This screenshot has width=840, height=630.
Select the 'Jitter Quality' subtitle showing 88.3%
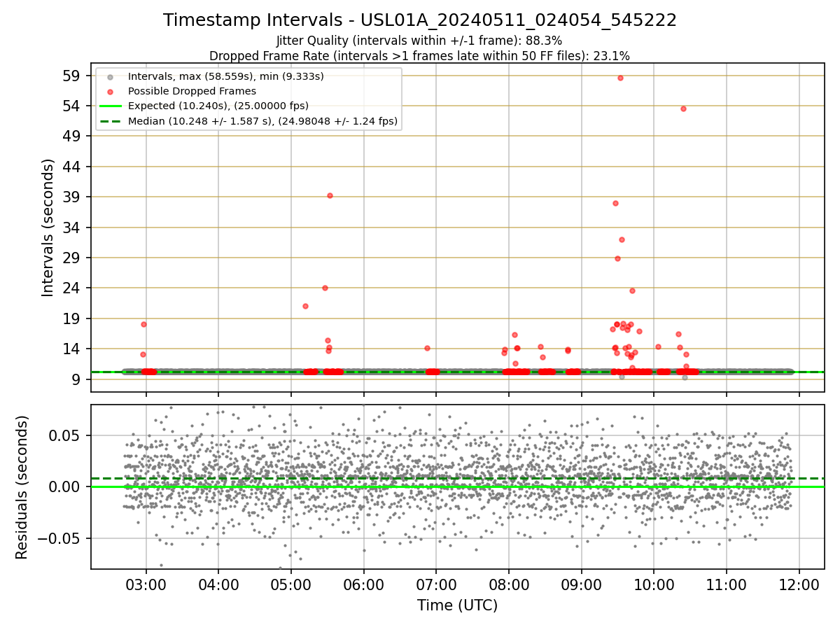(x=419, y=41)
